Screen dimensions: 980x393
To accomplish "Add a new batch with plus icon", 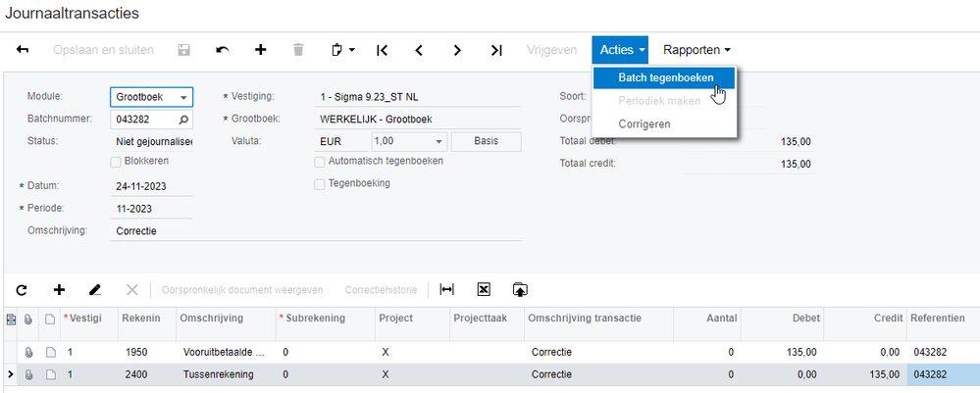I will [261, 50].
